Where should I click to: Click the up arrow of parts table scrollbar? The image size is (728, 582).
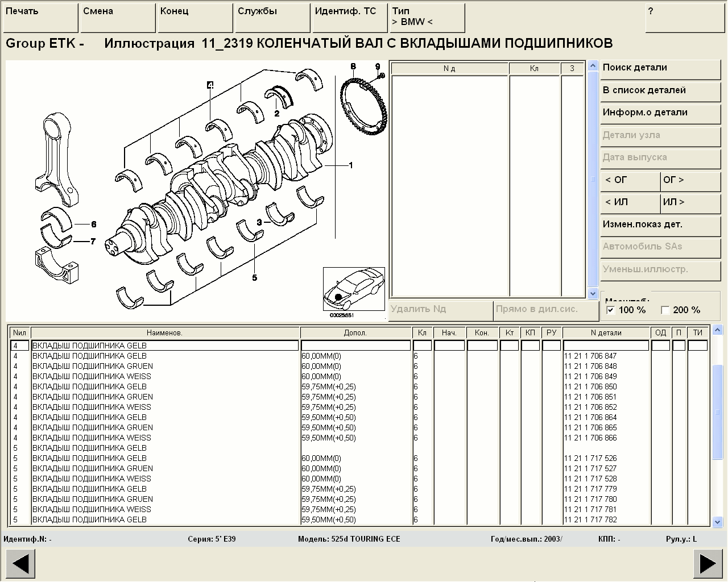click(717, 330)
